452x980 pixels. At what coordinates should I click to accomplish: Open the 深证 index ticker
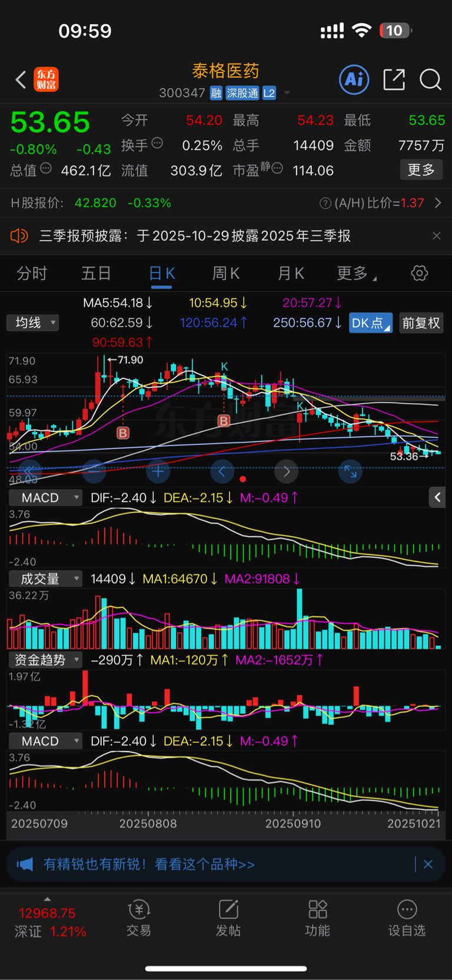click(x=49, y=921)
